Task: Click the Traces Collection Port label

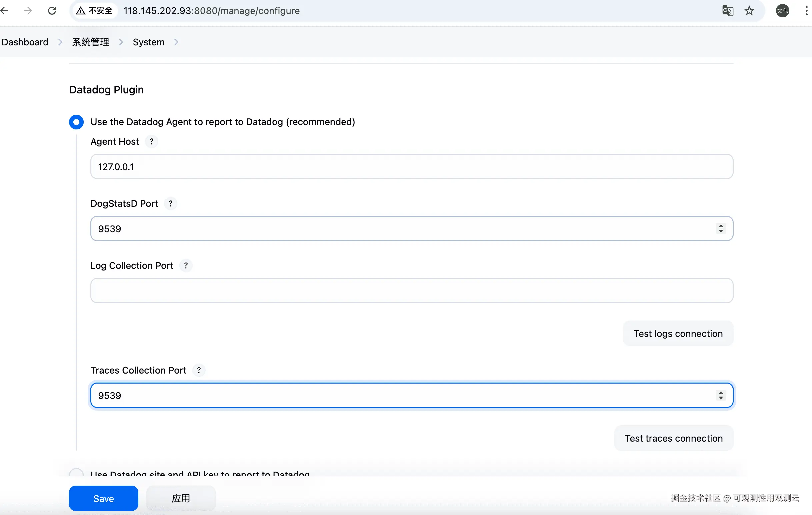Action: tap(138, 370)
